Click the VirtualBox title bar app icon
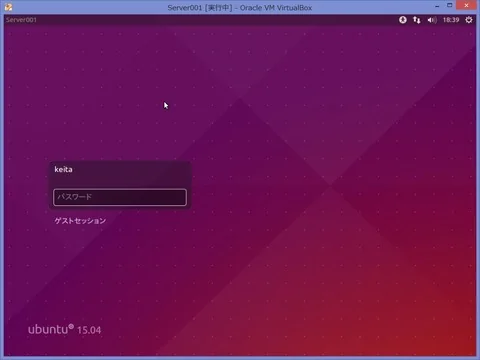 8,7
